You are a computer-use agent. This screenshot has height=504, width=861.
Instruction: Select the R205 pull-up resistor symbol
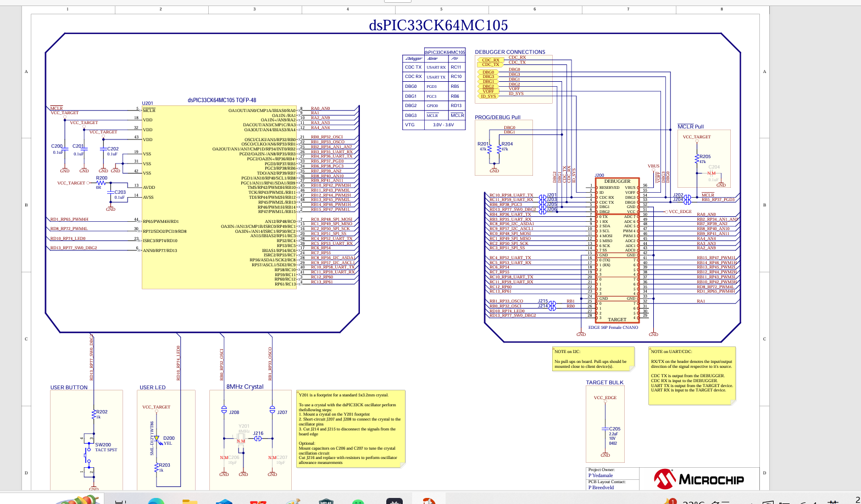pyautogui.click(x=697, y=159)
